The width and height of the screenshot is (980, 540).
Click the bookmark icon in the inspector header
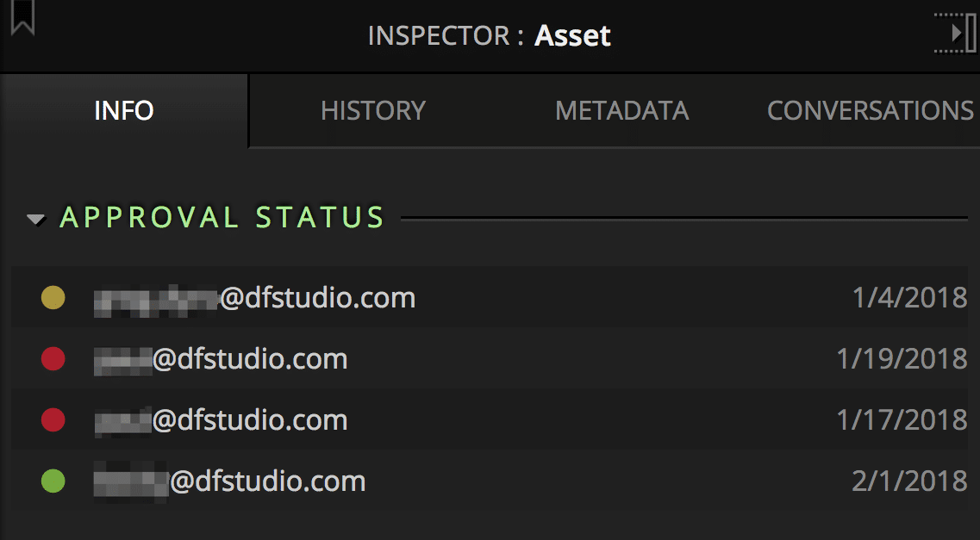coord(22,17)
